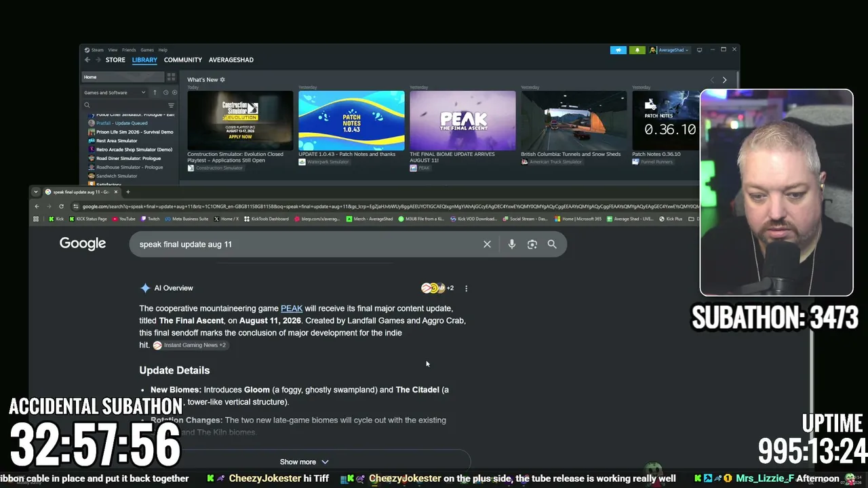Open Chrome apps grid in bookmarks bar
This screenshot has width=868, height=488.
click(36, 219)
